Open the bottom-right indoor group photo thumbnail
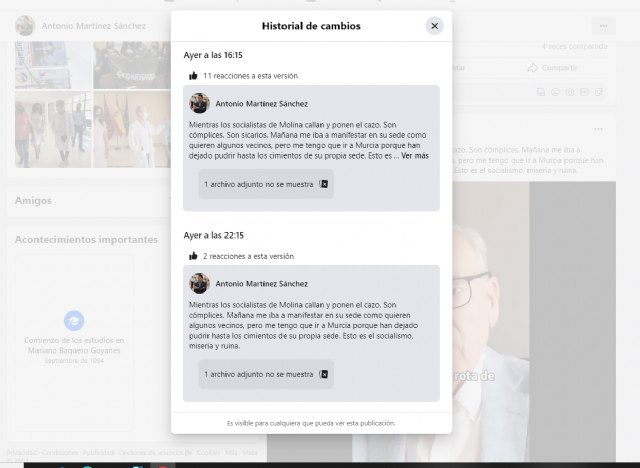The width and height of the screenshot is (640, 468). click(x=132, y=129)
